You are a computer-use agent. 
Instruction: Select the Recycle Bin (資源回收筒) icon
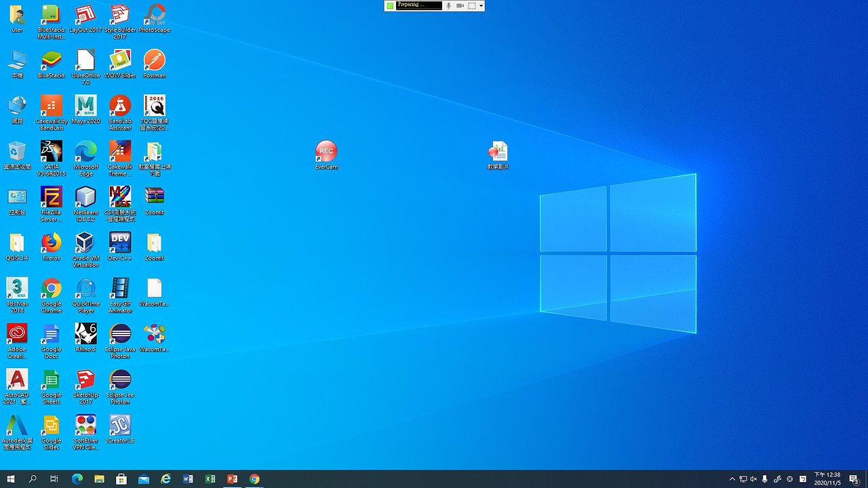[x=17, y=155]
